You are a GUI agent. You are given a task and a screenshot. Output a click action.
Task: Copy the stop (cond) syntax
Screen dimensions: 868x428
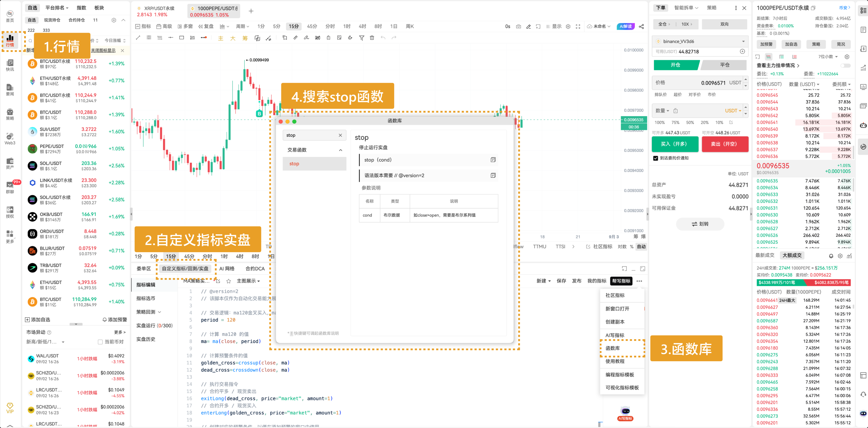tap(493, 160)
